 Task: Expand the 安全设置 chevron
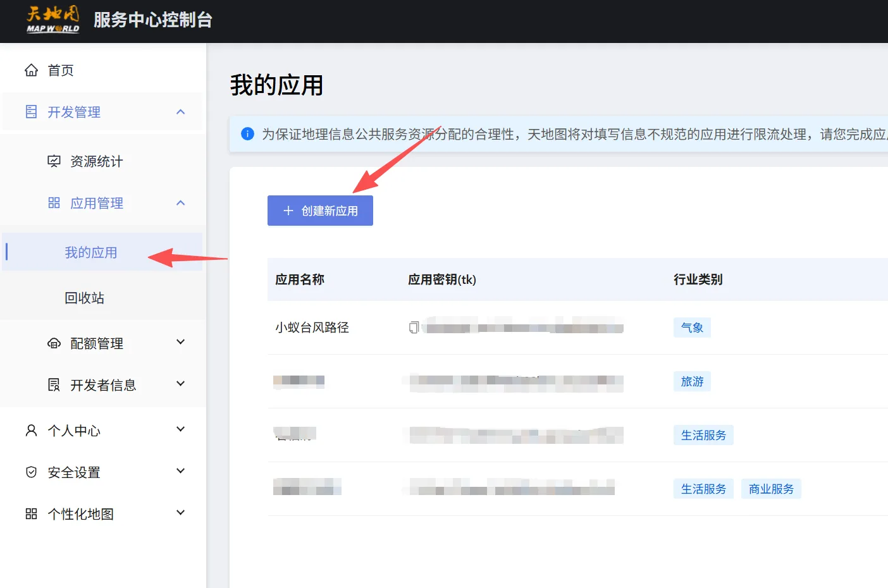pos(181,471)
